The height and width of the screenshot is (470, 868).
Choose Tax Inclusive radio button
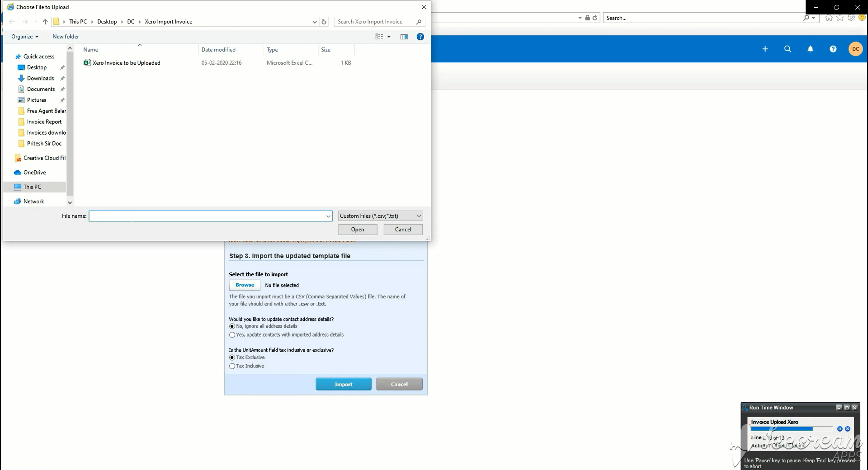232,366
